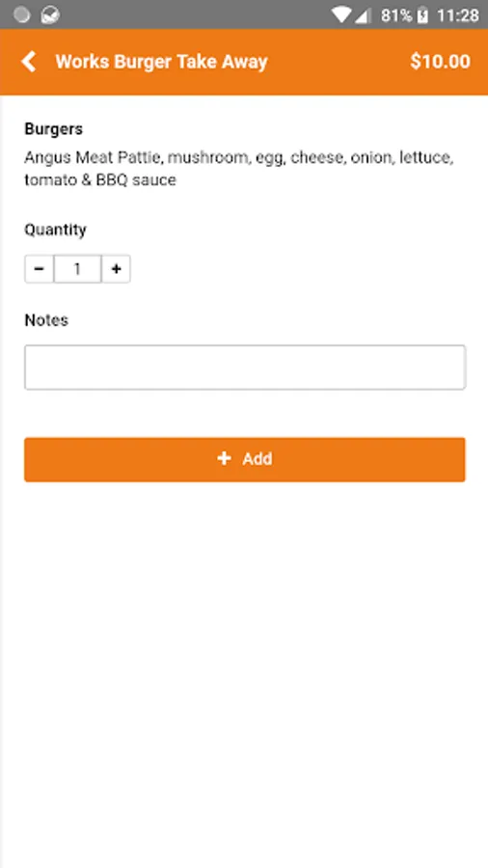This screenshot has width=488, height=868.
Task: Tap the battery status icon
Action: coord(422,15)
